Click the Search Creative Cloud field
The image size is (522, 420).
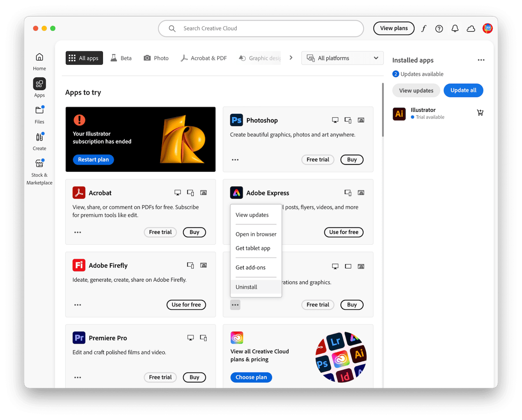[261, 28]
